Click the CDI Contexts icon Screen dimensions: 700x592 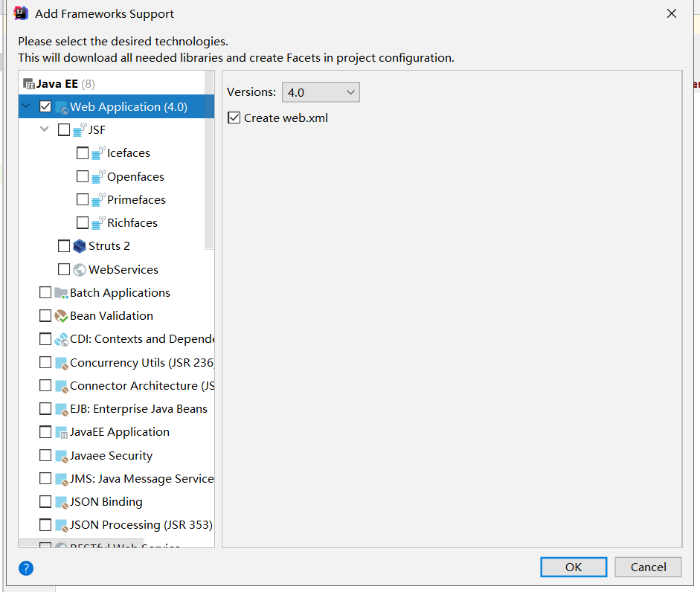point(61,339)
